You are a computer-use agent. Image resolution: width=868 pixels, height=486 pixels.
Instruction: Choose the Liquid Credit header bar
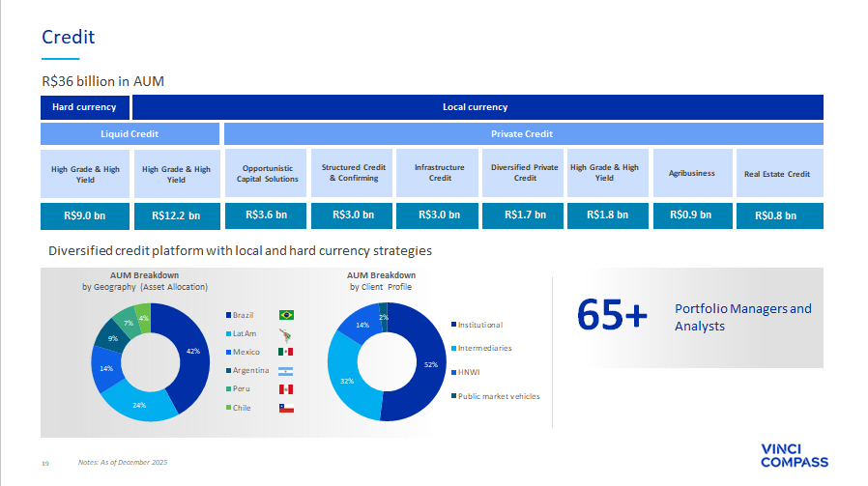130,134
